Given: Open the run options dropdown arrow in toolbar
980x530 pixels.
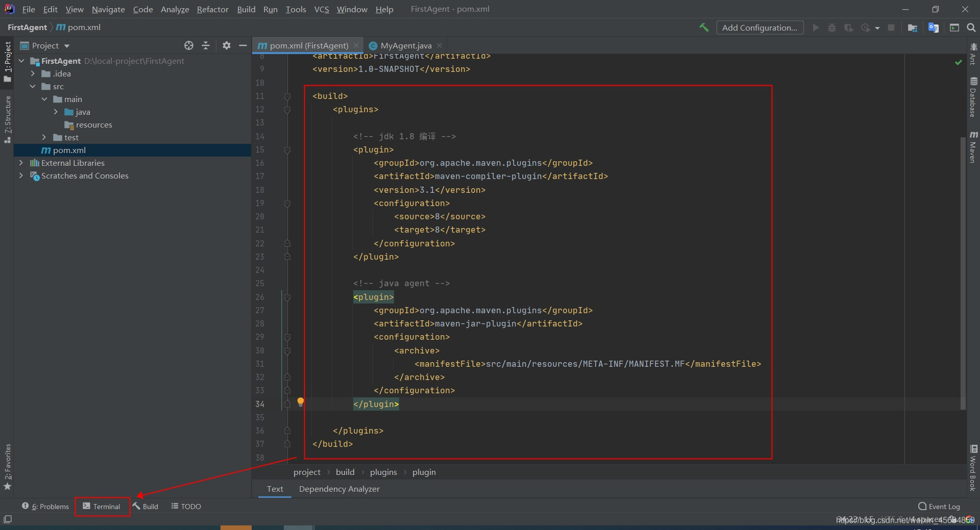Looking at the screenshot, I should click(877, 28).
